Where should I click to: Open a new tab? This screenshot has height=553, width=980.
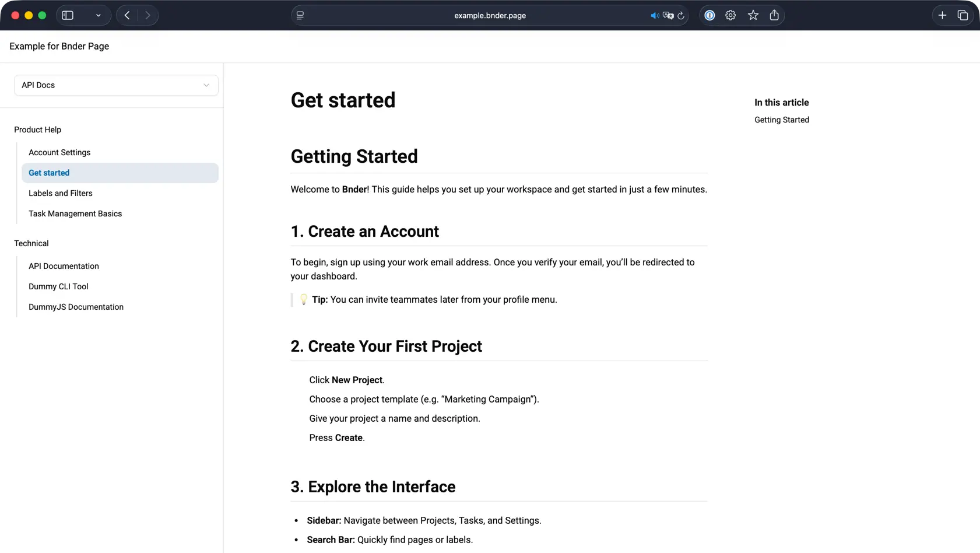coord(943,15)
